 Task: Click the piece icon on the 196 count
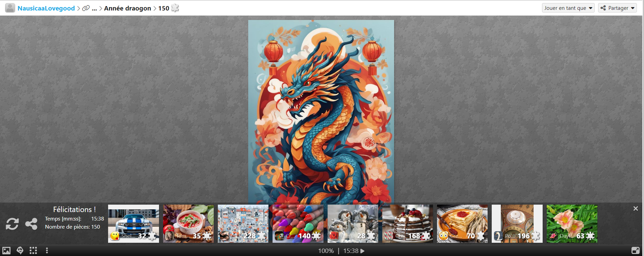tap(535, 236)
